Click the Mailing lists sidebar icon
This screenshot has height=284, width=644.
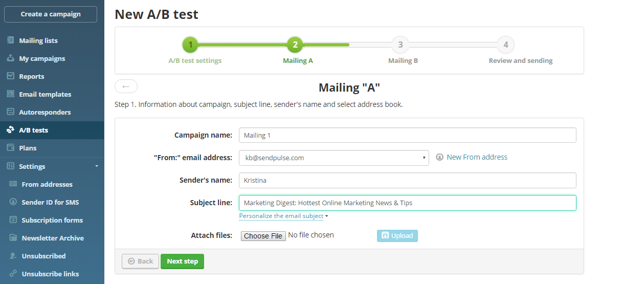point(10,40)
